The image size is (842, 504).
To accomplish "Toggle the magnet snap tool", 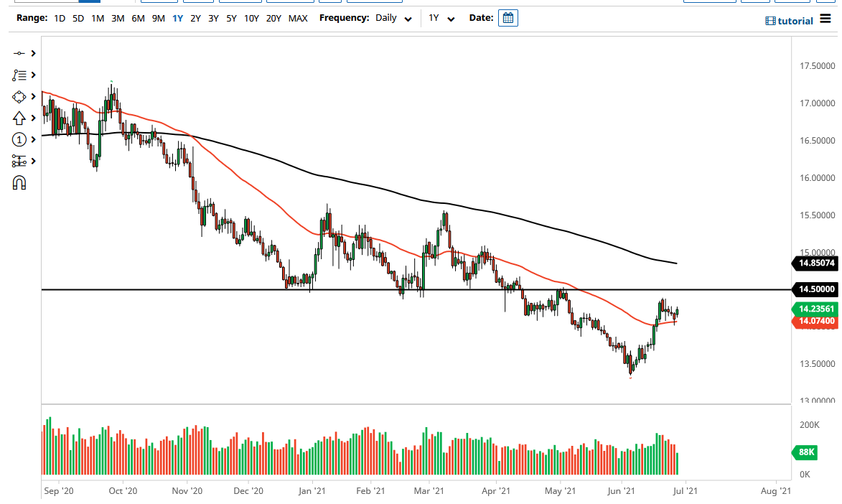I will coord(19,182).
